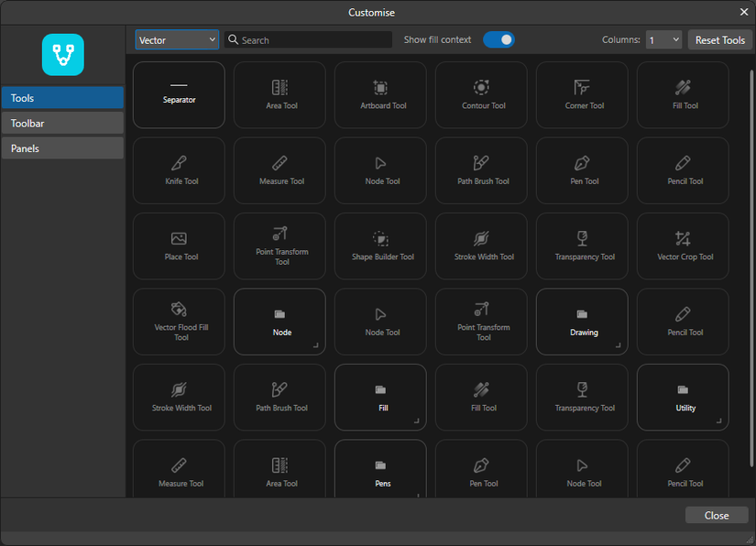
Task: Open the Drawing tool group
Action: click(x=582, y=322)
